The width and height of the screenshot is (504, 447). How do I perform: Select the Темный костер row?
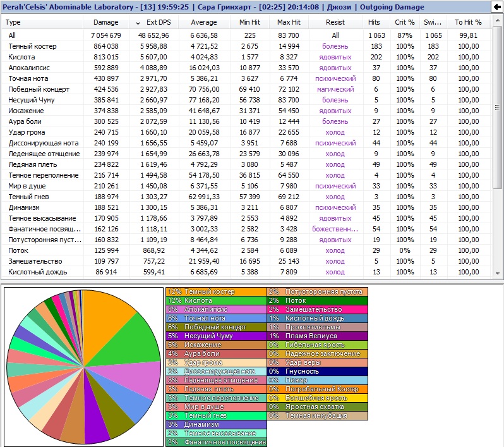click(x=246, y=46)
